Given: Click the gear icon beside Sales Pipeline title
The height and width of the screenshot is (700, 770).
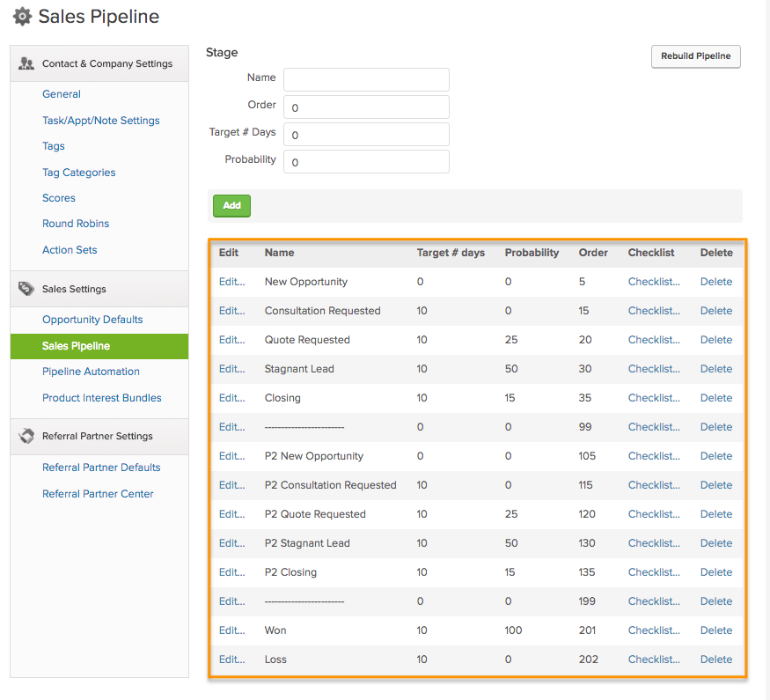Looking at the screenshot, I should (22, 16).
